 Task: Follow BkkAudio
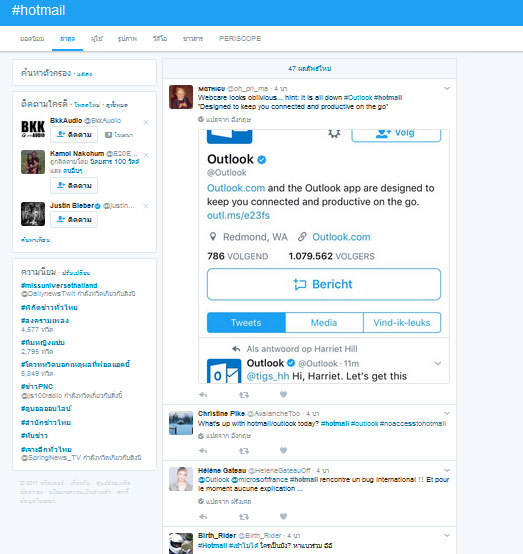74,135
